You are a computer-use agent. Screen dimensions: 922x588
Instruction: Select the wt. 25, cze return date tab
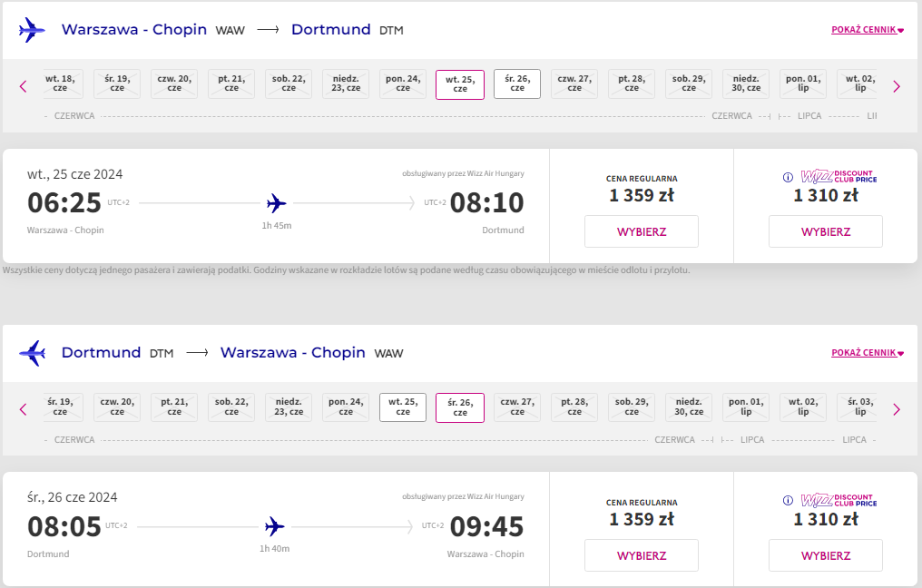[403, 407]
